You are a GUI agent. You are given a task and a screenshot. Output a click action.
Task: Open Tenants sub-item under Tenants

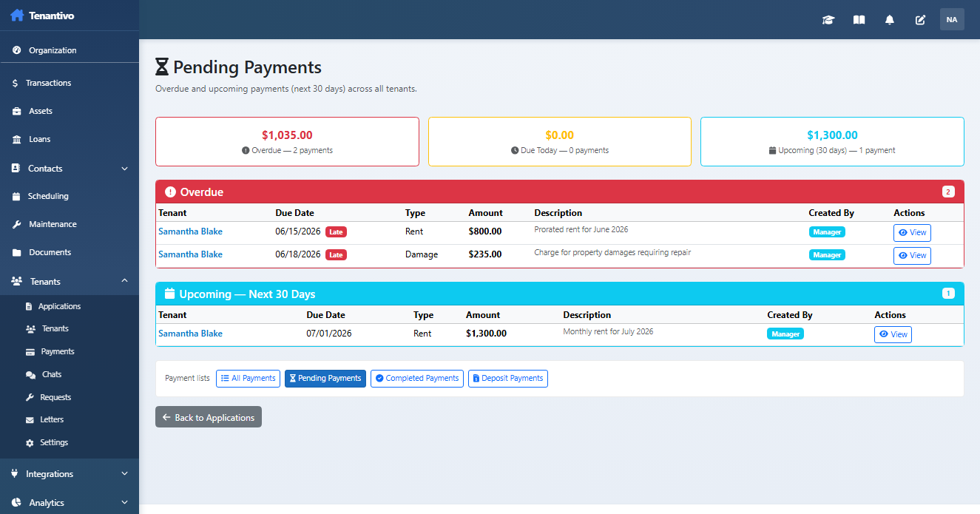(x=70, y=328)
